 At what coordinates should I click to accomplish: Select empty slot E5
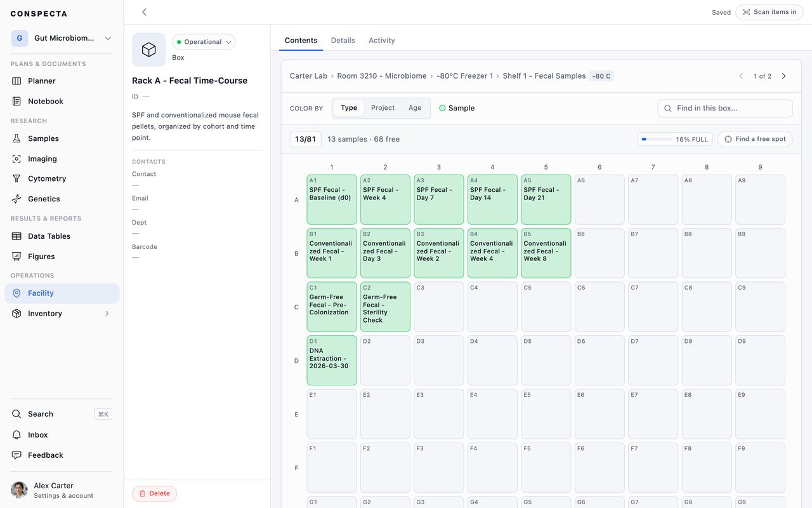546,414
